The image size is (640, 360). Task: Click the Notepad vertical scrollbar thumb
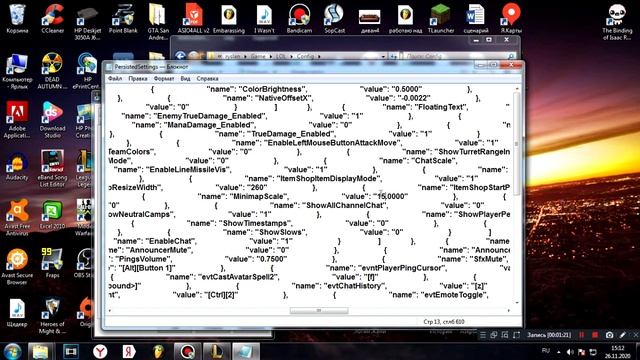516,143
